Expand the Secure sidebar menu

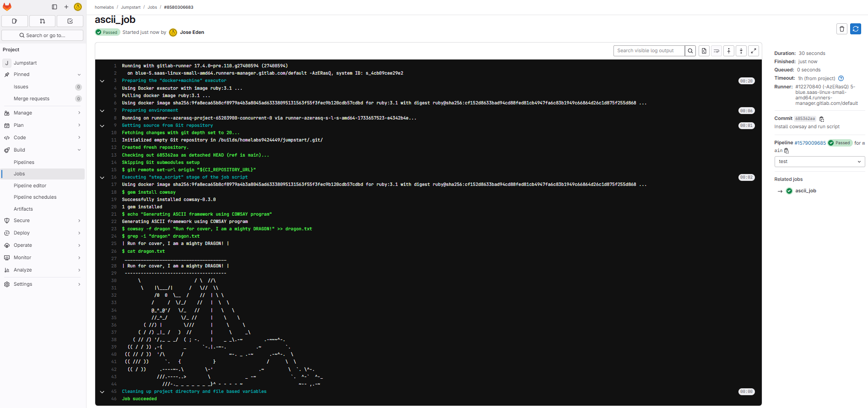pyautogui.click(x=43, y=221)
